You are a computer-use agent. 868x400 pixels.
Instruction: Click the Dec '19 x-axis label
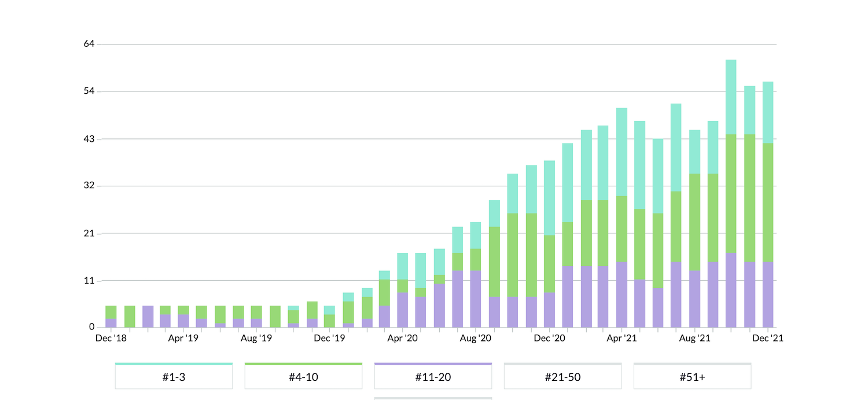tap(329, 338)
